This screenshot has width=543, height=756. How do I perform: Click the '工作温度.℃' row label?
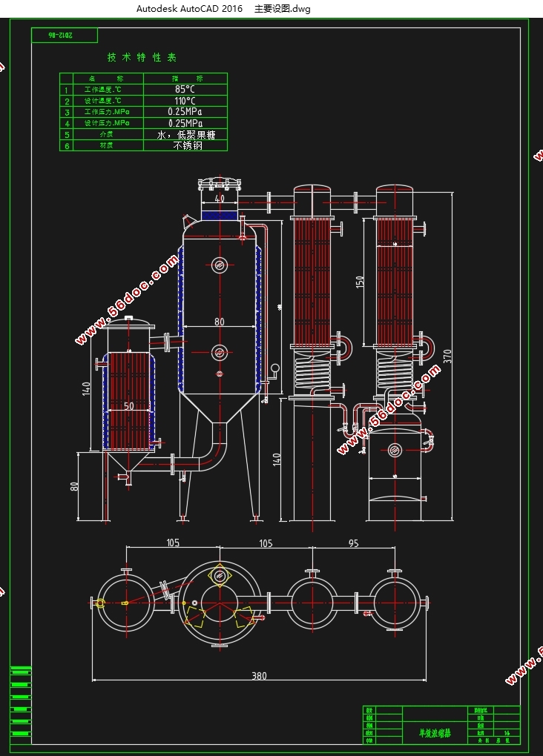[x=103, y=90]
